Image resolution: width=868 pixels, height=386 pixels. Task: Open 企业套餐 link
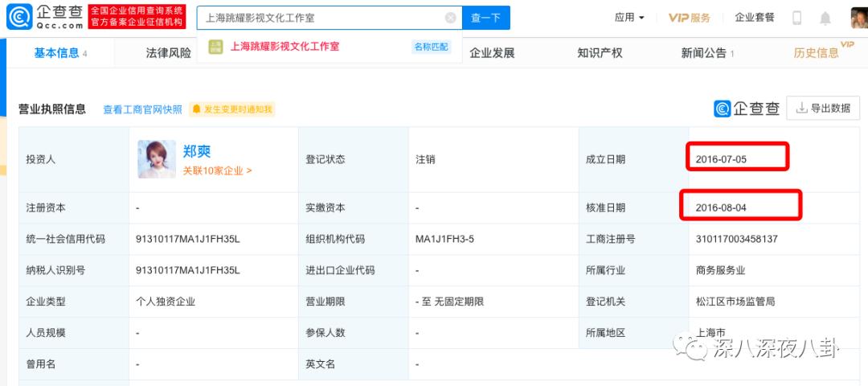click(755, 18)
